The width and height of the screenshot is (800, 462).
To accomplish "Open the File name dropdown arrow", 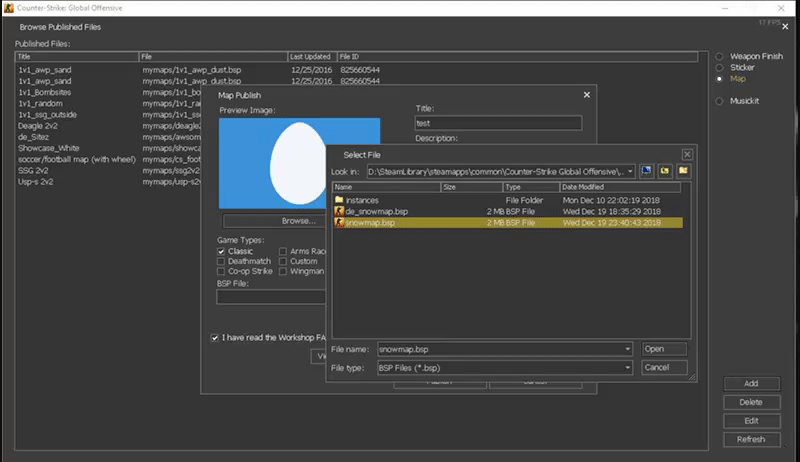I will point(628,349).
